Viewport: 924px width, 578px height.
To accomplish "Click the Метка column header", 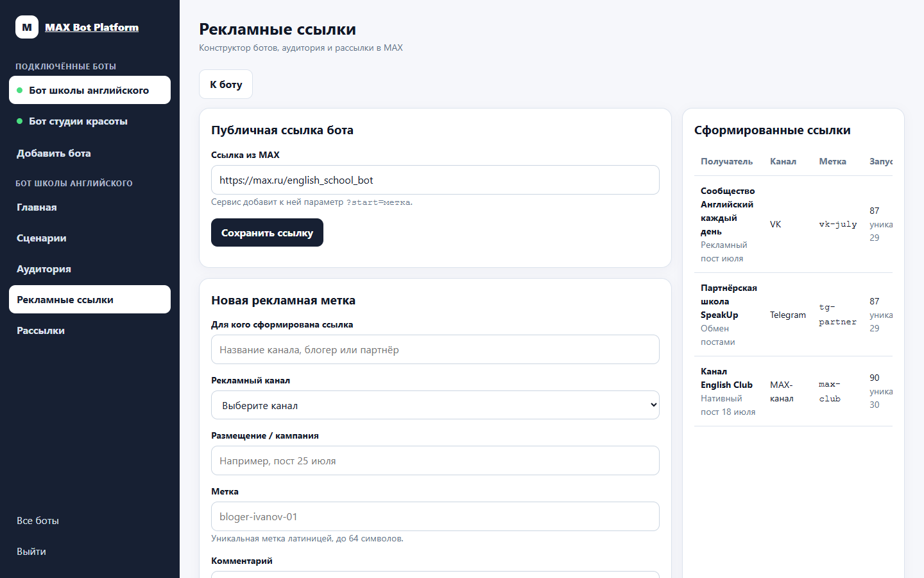I will point(832,161).
